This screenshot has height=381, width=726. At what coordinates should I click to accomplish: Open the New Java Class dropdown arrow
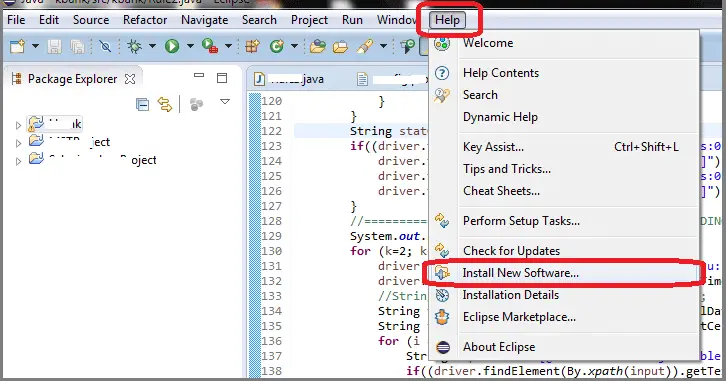click(x=294, y=46)
